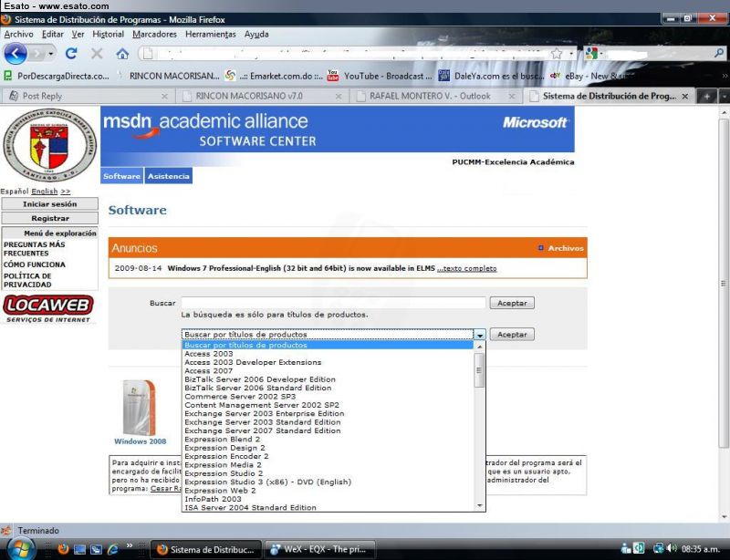Open a new tab with the plus button
The height and width of the screenshot is (560, 730).
706,97
